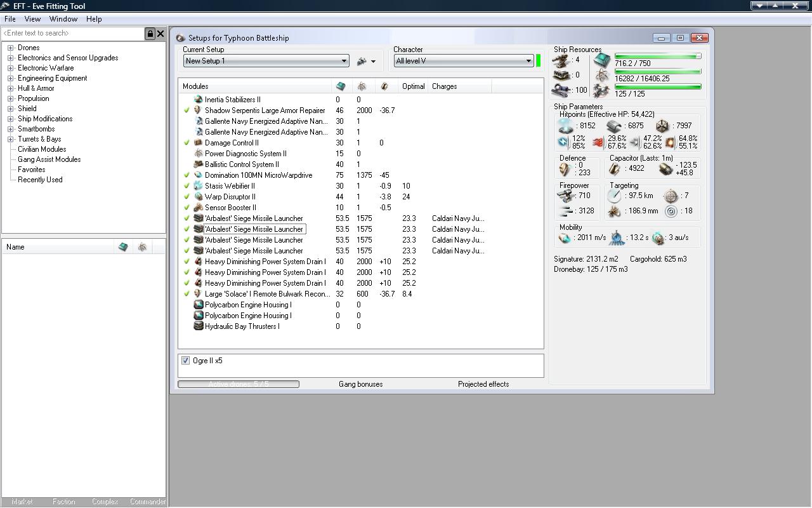Click the turret hardpoints icon in Ship Resources
The width and height of the screenshot is (812, 508).
561,60
